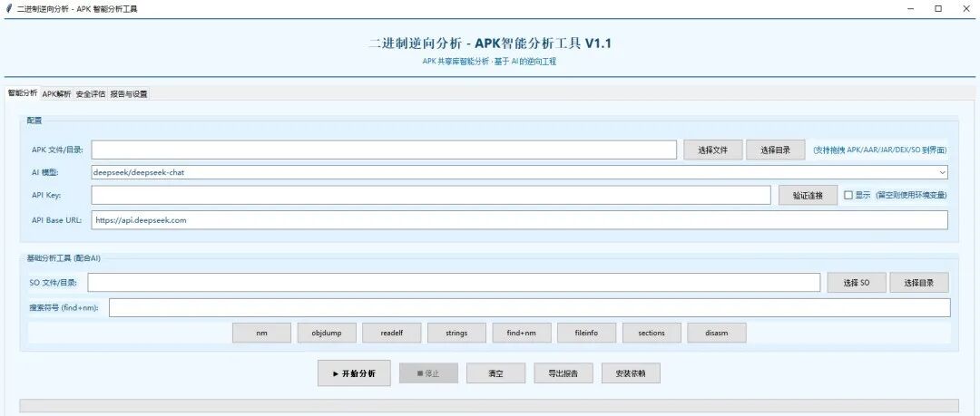Switch to the 智能分析 tab
This screenshot has height=416, width=980.
(x=22, y=92)
